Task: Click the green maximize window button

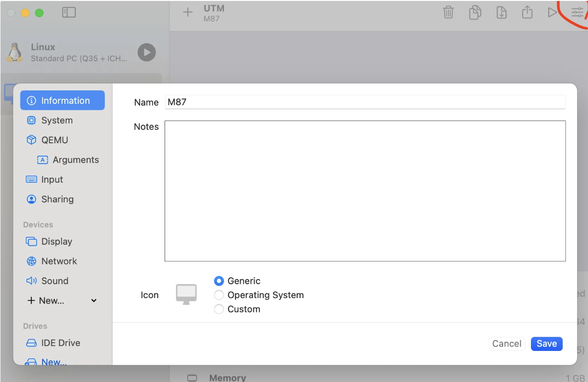Action: click(x=39, y=13)
